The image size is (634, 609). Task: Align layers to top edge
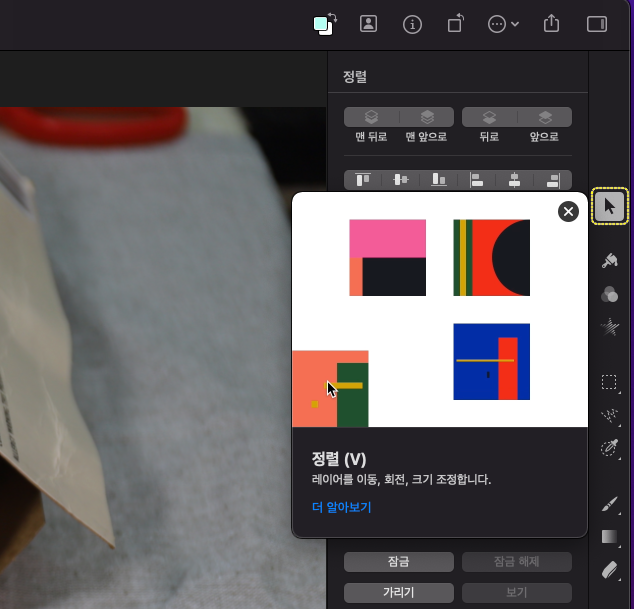click(x=363, y=180)
